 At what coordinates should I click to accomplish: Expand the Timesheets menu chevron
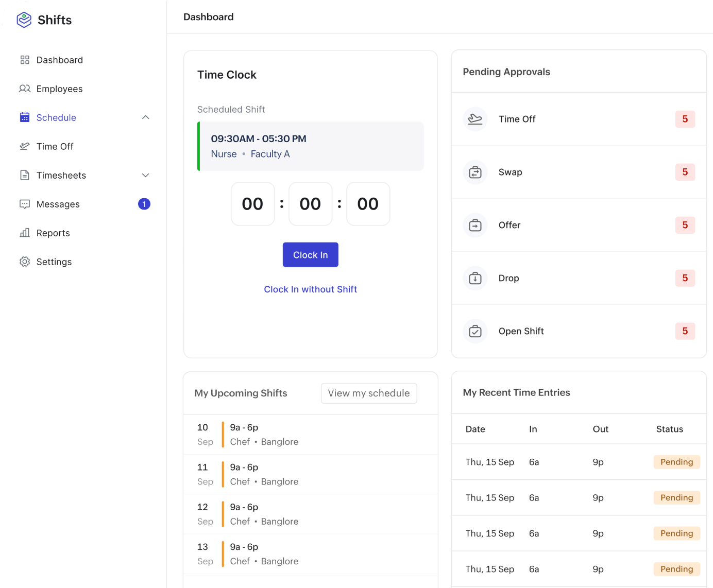point(146,175)
